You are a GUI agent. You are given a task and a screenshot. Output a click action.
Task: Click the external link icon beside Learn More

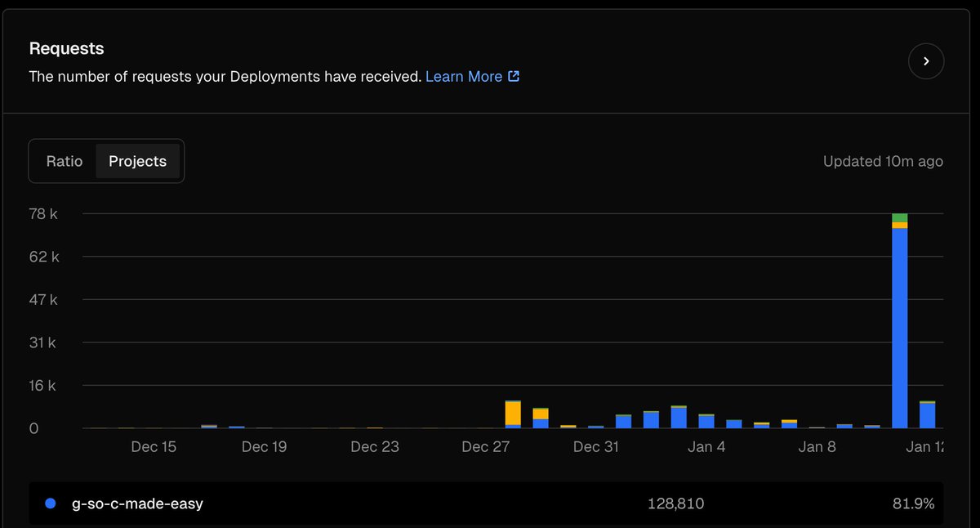513,76
